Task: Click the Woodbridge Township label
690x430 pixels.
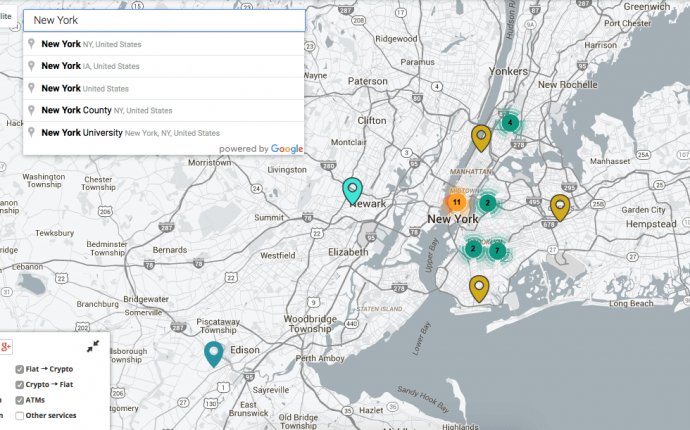Action: pos(310,323)
